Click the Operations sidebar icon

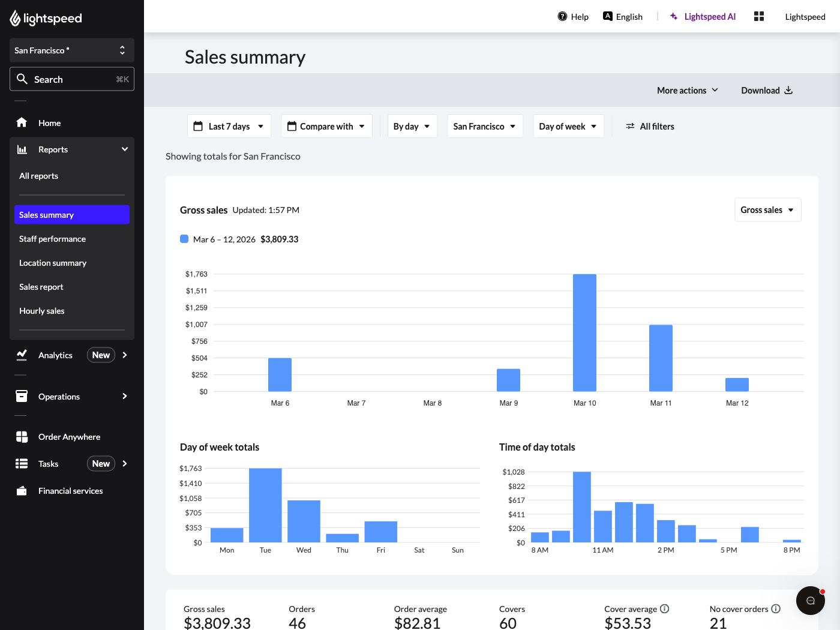[x=22, y=396]
